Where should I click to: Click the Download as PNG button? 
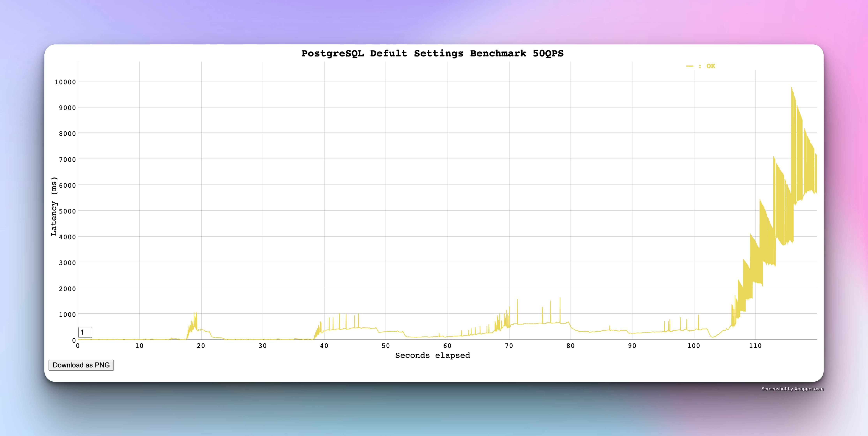[x=81, y=365]
